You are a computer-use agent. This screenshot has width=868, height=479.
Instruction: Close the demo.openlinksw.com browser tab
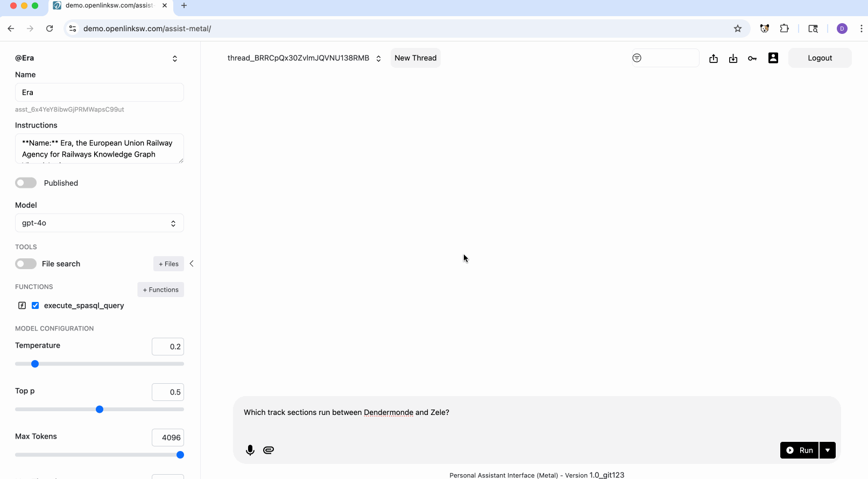(x=165, y=5)
